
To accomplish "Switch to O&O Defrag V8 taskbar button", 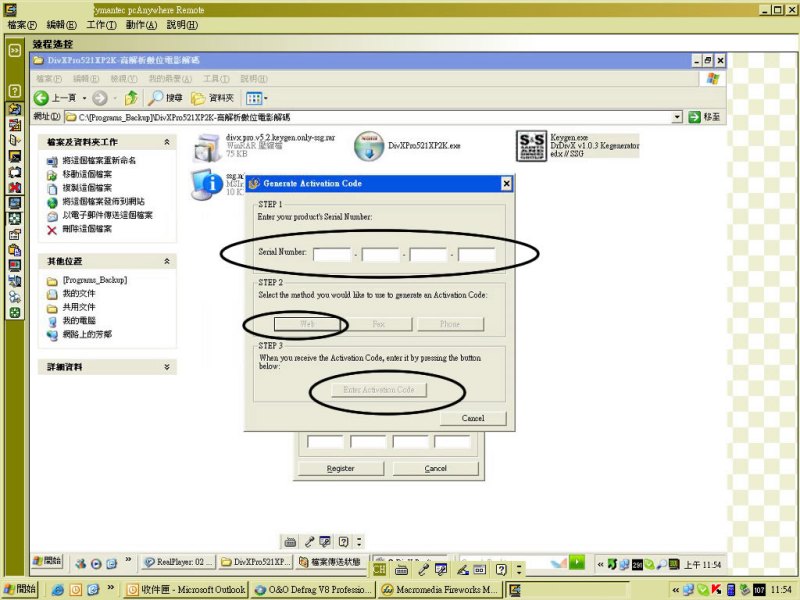I will (x=313, y=590).
